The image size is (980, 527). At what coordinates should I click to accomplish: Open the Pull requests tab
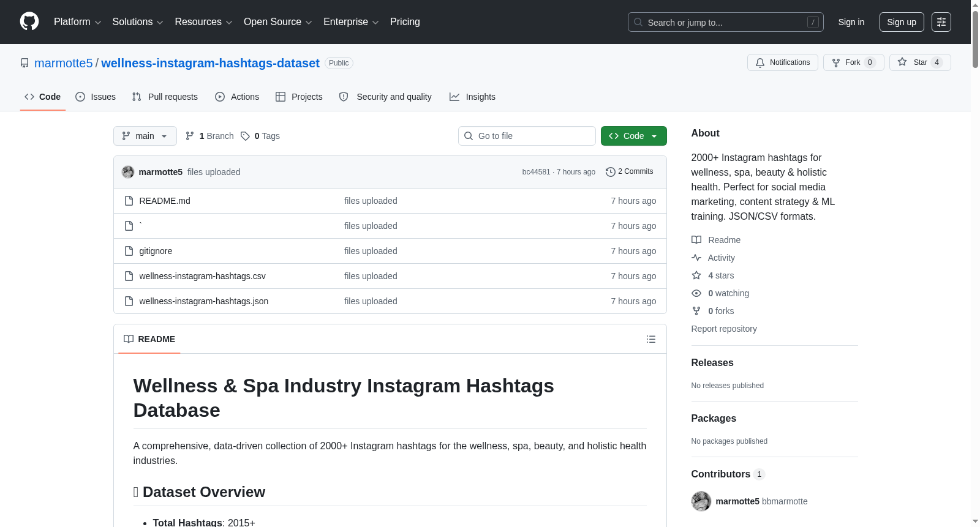165,97
